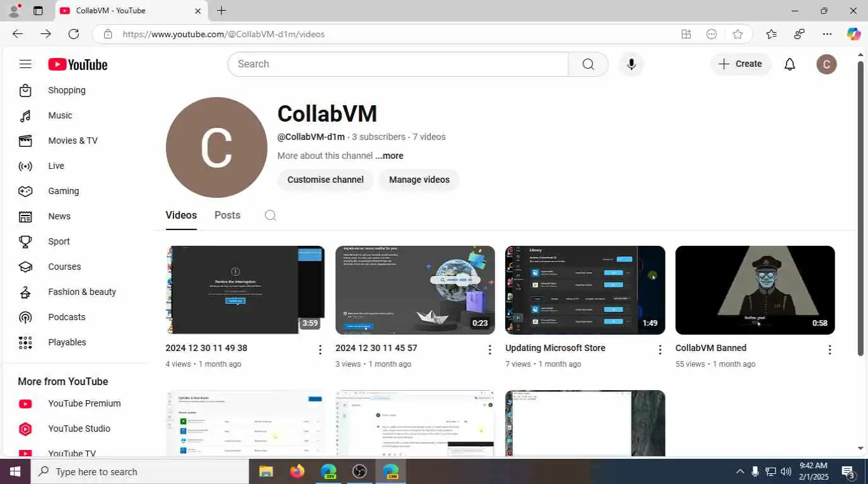Click the Create button
The height and width of the screenshot is (484, 868).
[x=741, y=64]
